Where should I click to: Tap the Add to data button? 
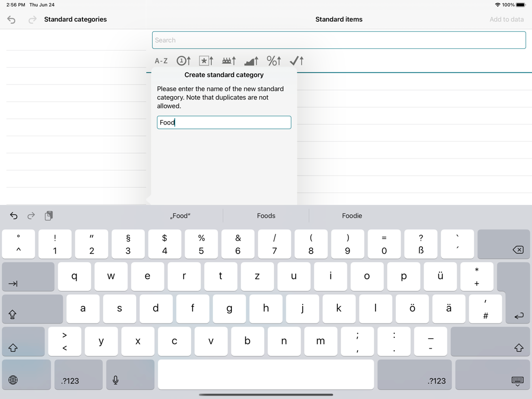[x=506, y=19]
